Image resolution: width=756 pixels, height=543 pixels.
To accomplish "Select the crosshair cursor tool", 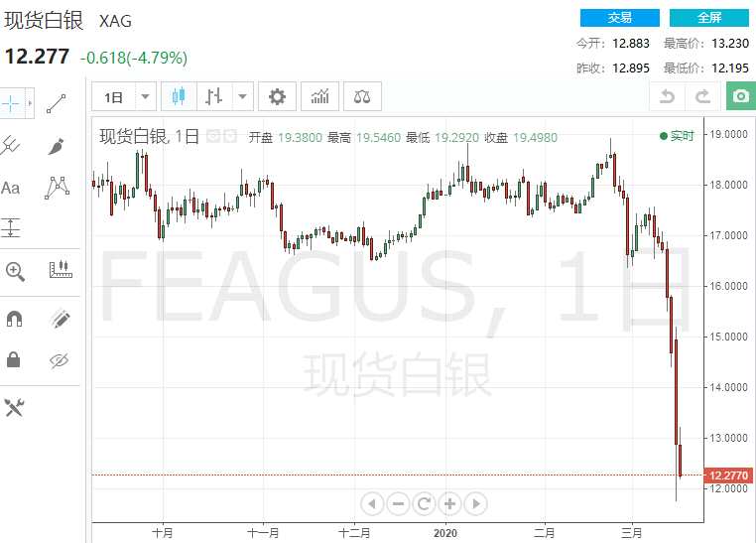I will point(11,103).
